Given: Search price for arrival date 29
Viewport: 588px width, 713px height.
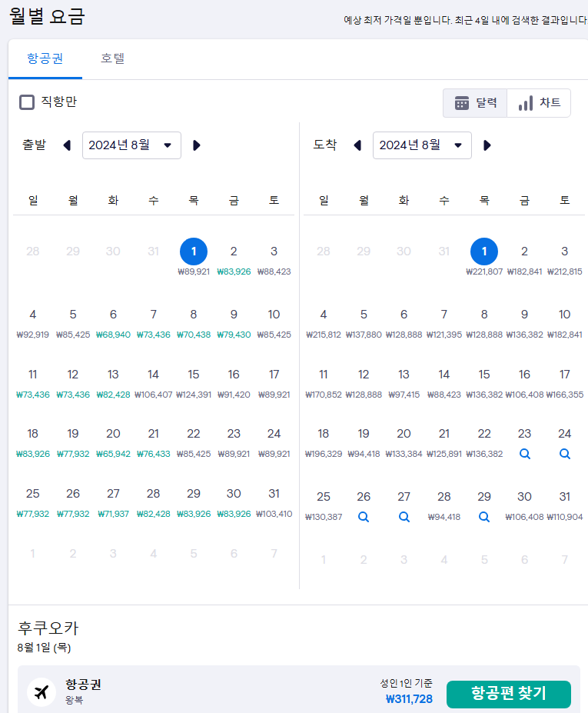Looking at the screenshot, I should [484, 517].
